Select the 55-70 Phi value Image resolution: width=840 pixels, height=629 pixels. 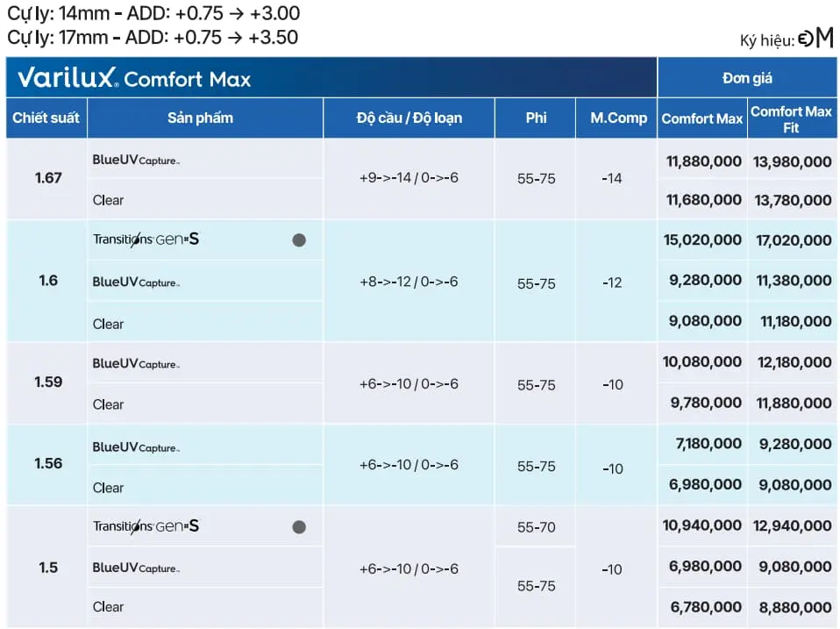click(x=536, y=527)
